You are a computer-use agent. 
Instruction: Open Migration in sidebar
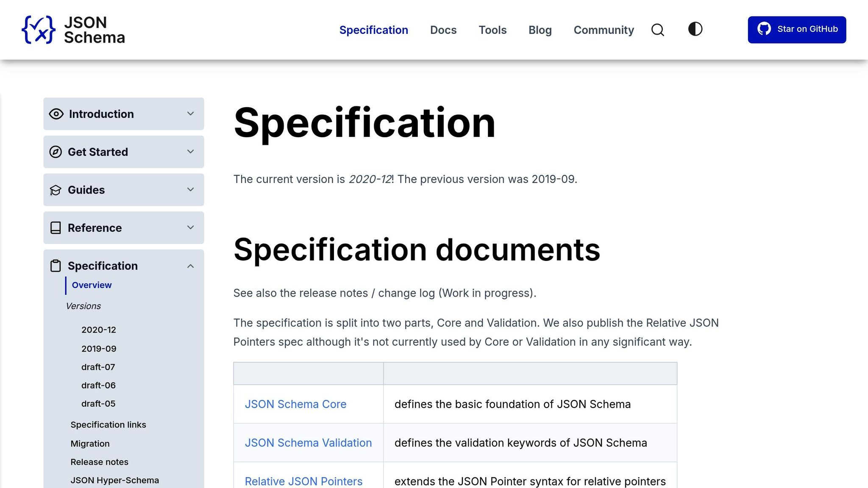(x=90, y=444)
